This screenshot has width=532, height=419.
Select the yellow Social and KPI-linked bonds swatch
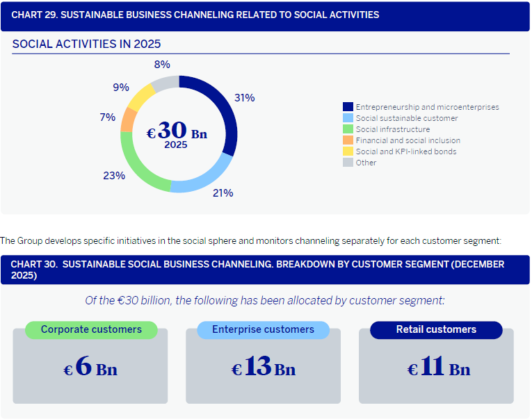pyautogui.click(x=348, y=151)
